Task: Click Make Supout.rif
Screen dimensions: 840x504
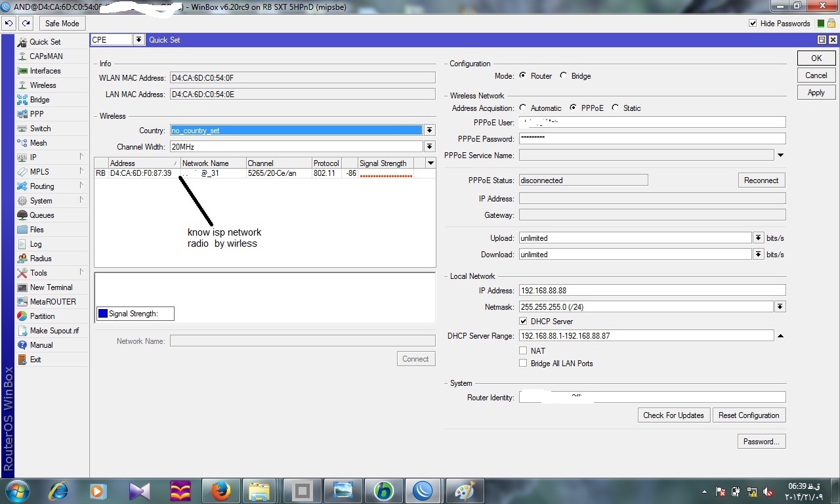Action: 54,331
